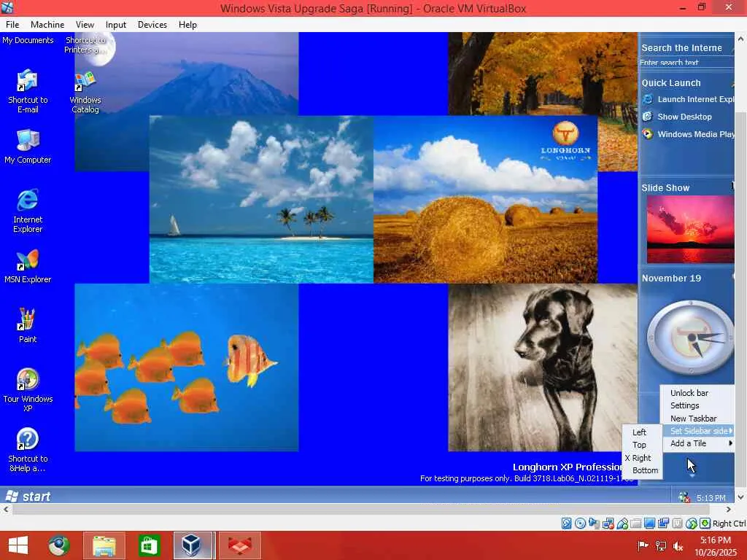Click the sidebar analog clock tile
Screen dimensions: 747x560
(690, 337)
